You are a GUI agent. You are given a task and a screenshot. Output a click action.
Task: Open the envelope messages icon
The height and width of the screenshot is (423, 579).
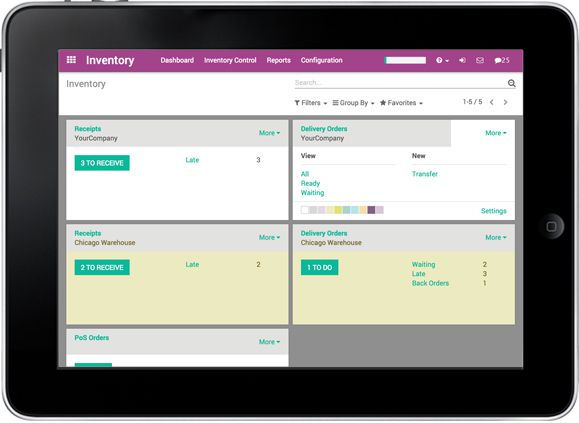point(480,60)
